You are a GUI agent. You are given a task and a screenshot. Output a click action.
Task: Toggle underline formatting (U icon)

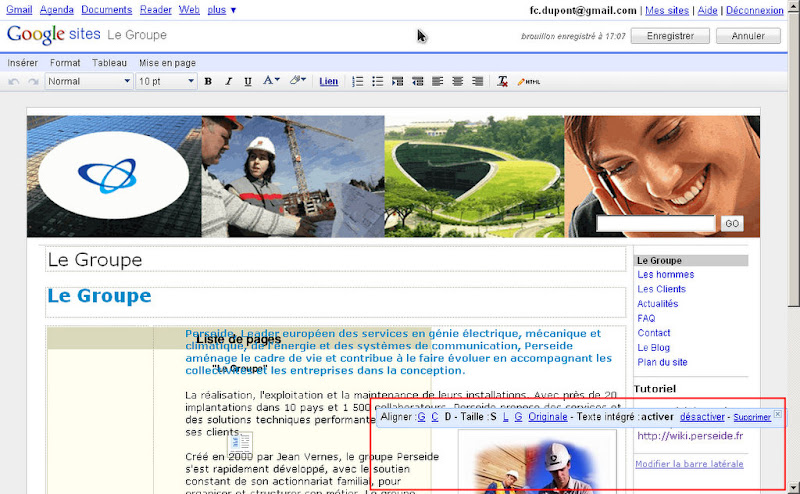click(x=248, y=82)
